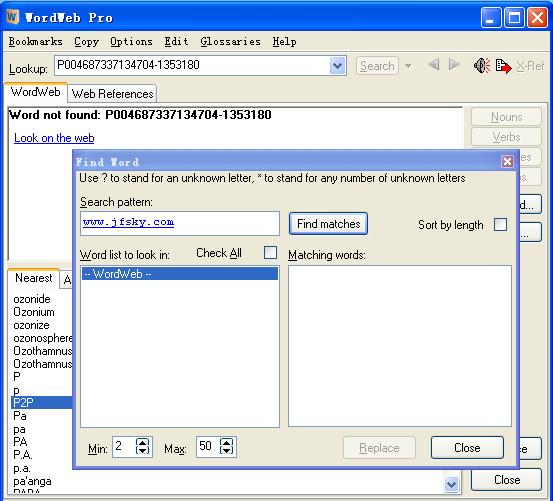Open the Lookup history dropdown

tap(338, 66)
